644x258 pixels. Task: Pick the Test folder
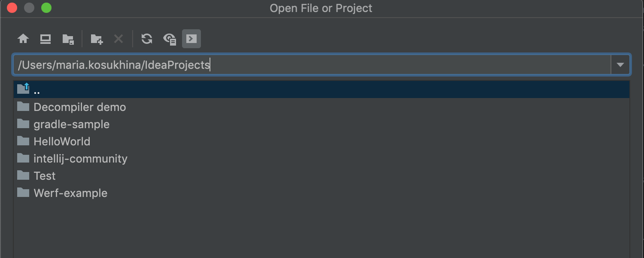(45, 176)
